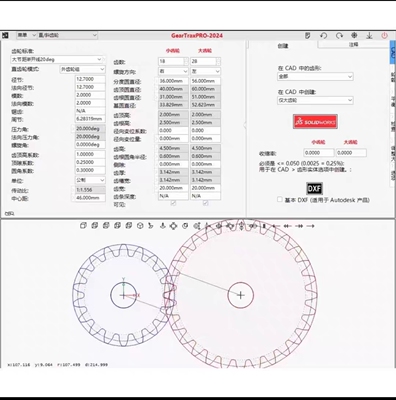This screenshot has width=396, height=400.
Task: Open the gear type dropdown beside 简单
Action: tap(67, 35)
